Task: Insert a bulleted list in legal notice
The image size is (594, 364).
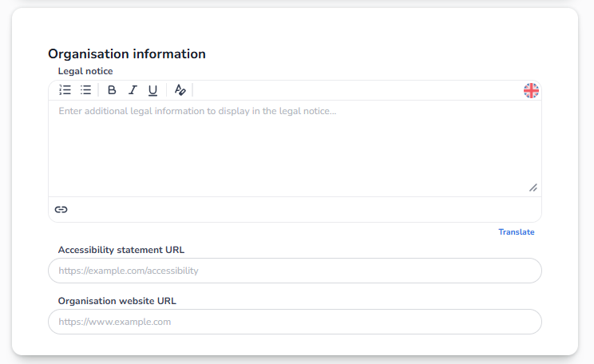Action: click(x=85, y=90)
